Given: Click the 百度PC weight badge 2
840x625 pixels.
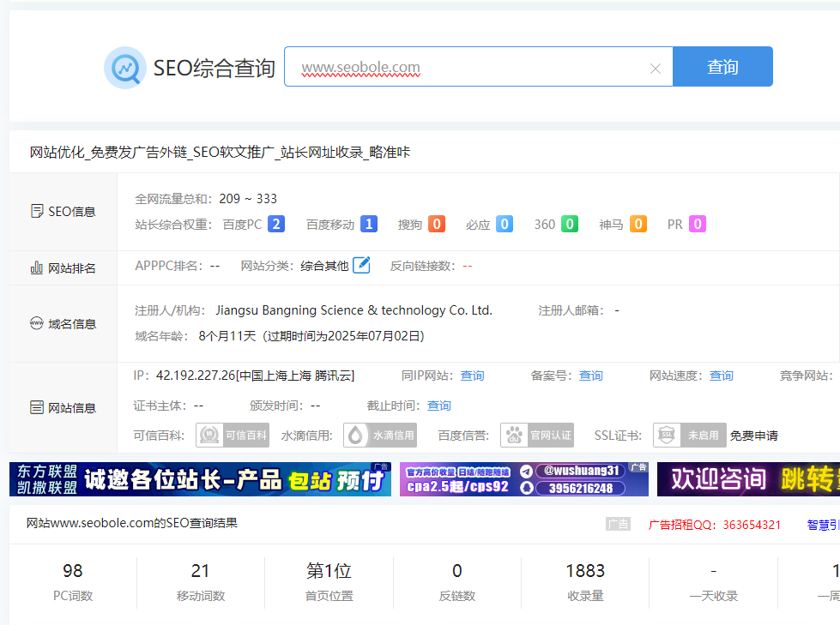Looking at the screenshot, I should pyautogui.click(x=276, y=224).
